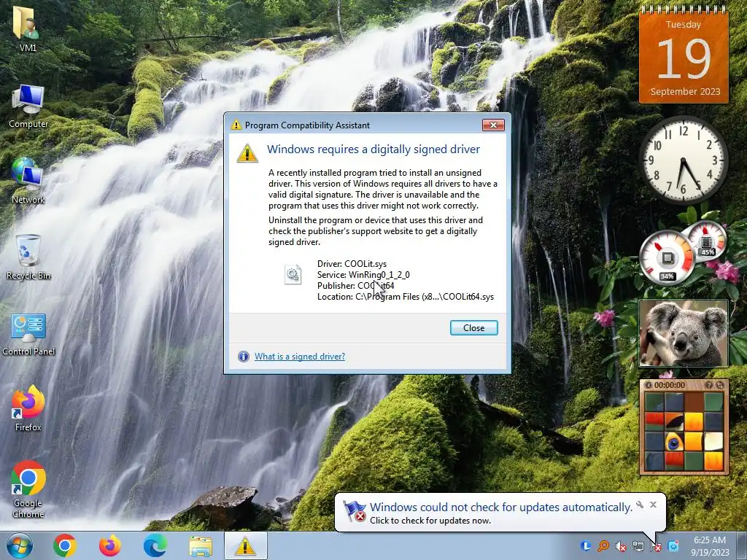Click the blue info icon beside signed driver link
This screenshot has height=560, width=747.
pos(244,356)
